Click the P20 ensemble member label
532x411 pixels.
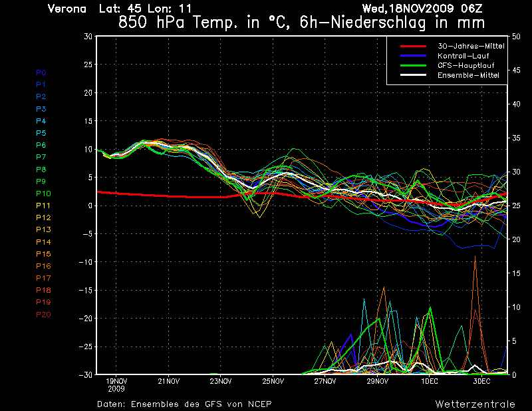43,315
